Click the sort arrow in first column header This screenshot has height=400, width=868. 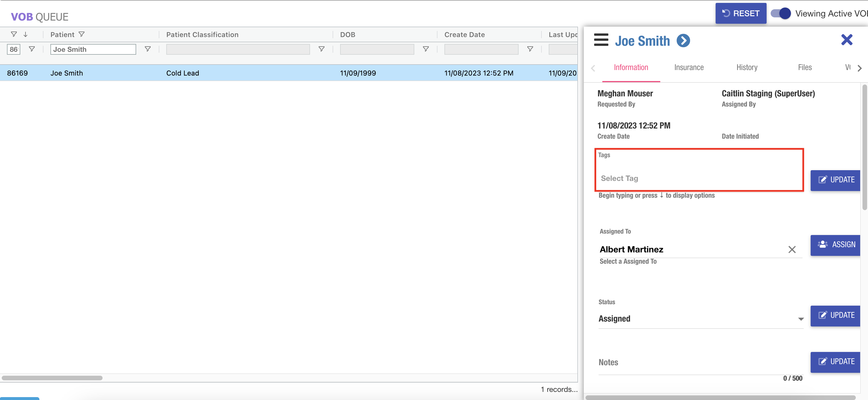coord(25,34)
